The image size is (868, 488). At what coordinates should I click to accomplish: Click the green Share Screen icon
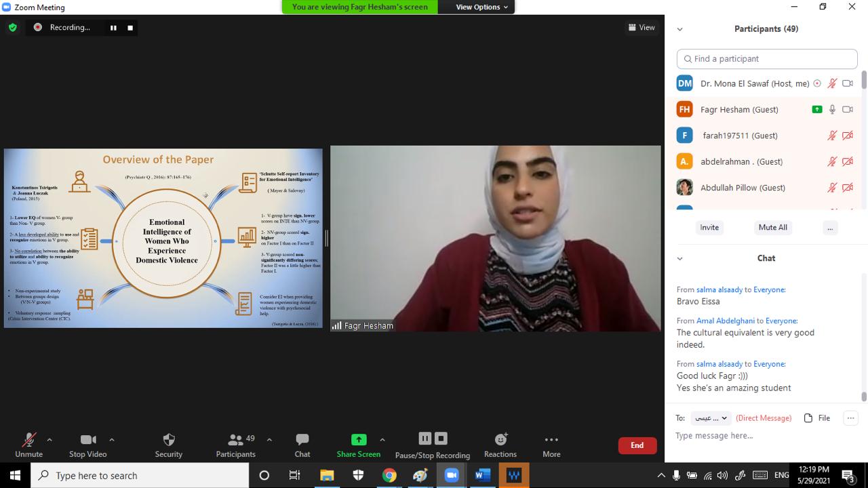point(359,439)
